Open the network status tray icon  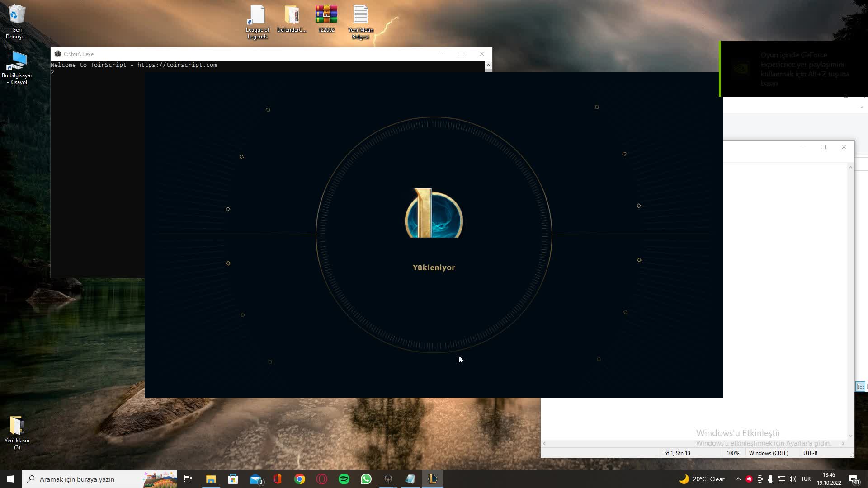click(x=781, y=479)
